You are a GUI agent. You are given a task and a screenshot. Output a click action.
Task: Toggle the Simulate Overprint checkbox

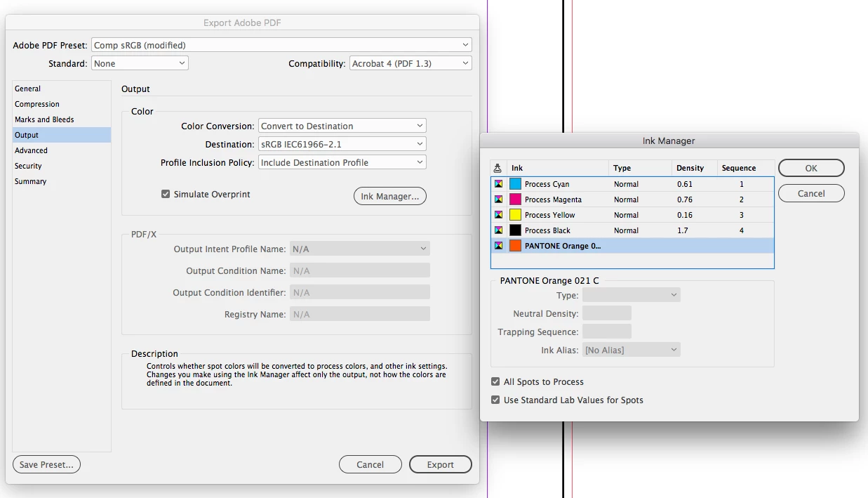pyautogui.click(x=166, y=194)
